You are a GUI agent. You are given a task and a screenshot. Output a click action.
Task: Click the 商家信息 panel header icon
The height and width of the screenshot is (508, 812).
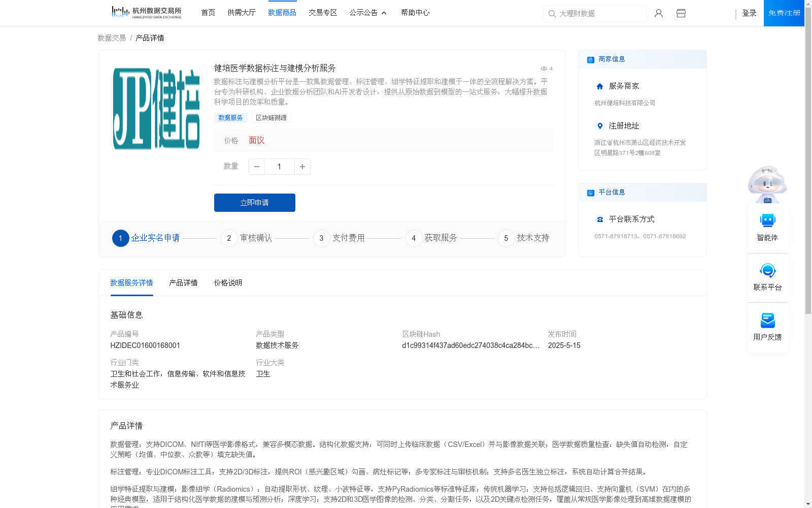[591, 59]
